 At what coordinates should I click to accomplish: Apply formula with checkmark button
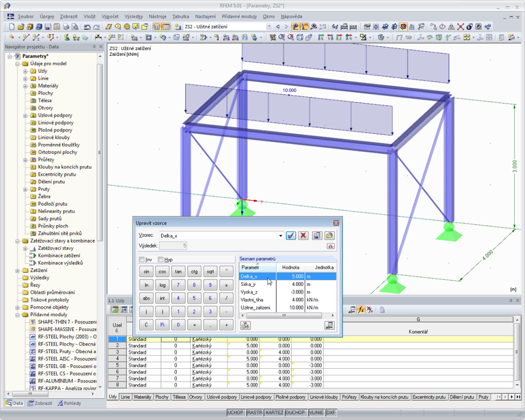(x=291, y=235)
